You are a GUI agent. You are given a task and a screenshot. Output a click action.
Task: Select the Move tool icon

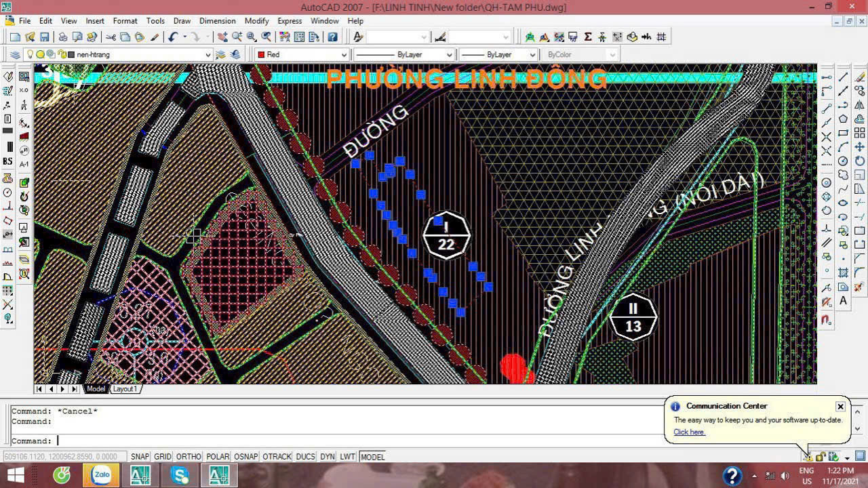(x=860, y=146)
